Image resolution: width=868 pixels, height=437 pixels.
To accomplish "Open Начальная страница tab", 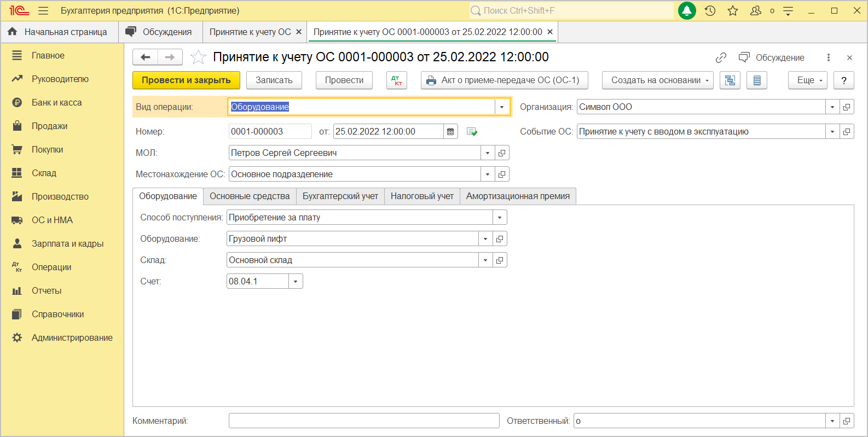I will pos(60,32).
